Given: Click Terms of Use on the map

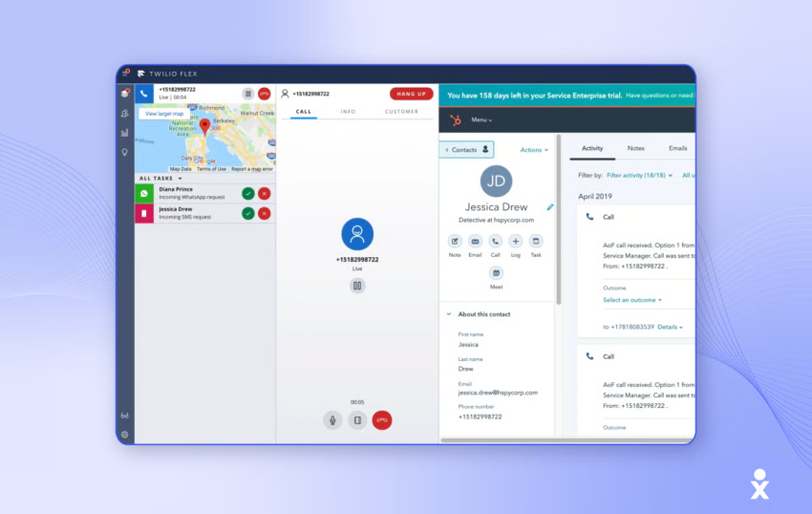Looking at the screenshot, I should (211, 169).
